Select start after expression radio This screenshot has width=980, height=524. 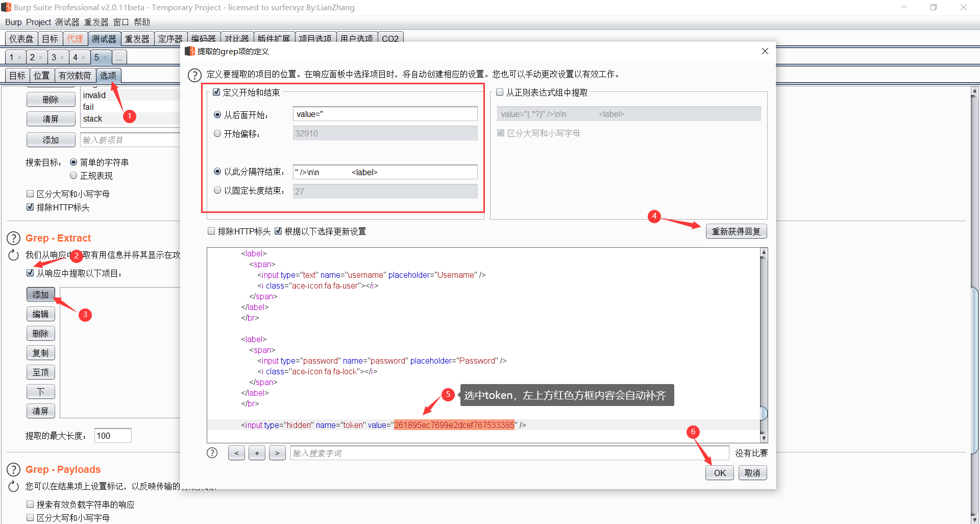coord(217,115)
